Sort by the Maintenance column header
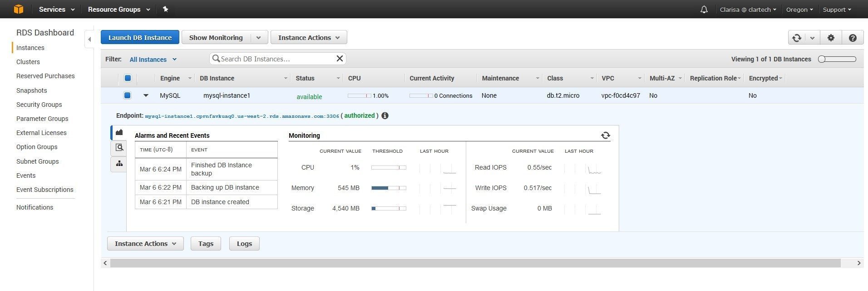Viewport: 868px width, 291px height. coord(500,78)
